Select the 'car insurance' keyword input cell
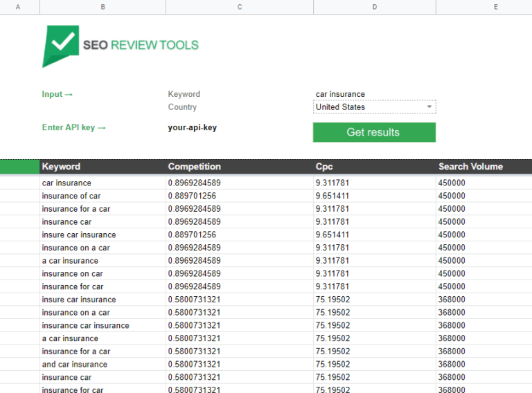 point(374,94)
